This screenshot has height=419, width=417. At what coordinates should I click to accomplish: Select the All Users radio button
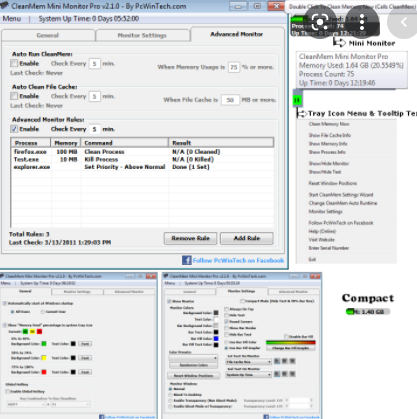[x=12, y=312]
